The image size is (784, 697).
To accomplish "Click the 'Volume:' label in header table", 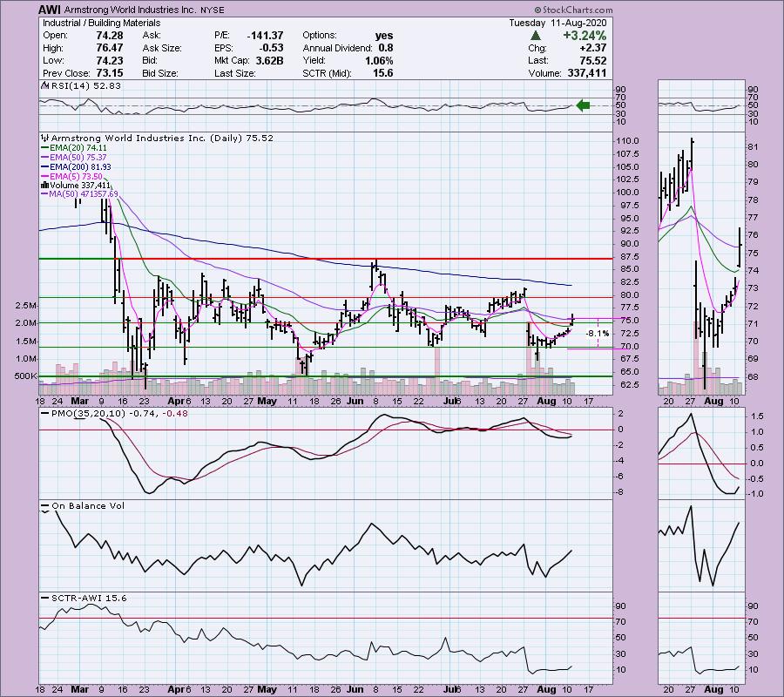I will 545,73.
